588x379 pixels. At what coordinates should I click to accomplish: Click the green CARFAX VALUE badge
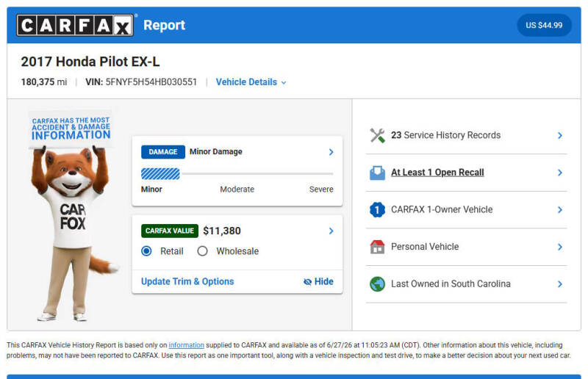point(170,231)
